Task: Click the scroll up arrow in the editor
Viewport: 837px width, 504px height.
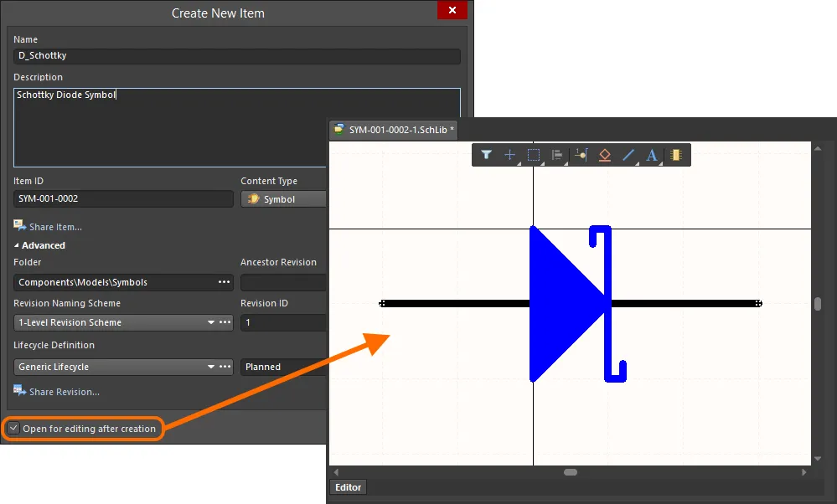Action: [817, 148]
